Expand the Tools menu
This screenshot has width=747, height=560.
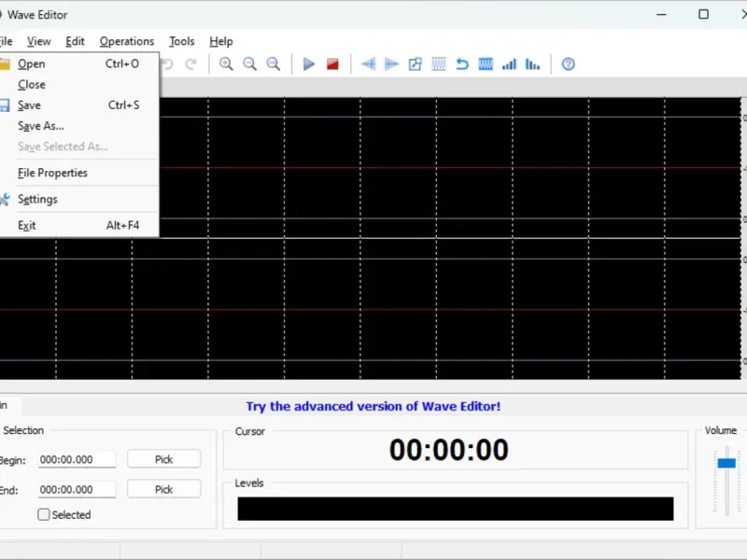pyautogui.click(x=181, y=41)
